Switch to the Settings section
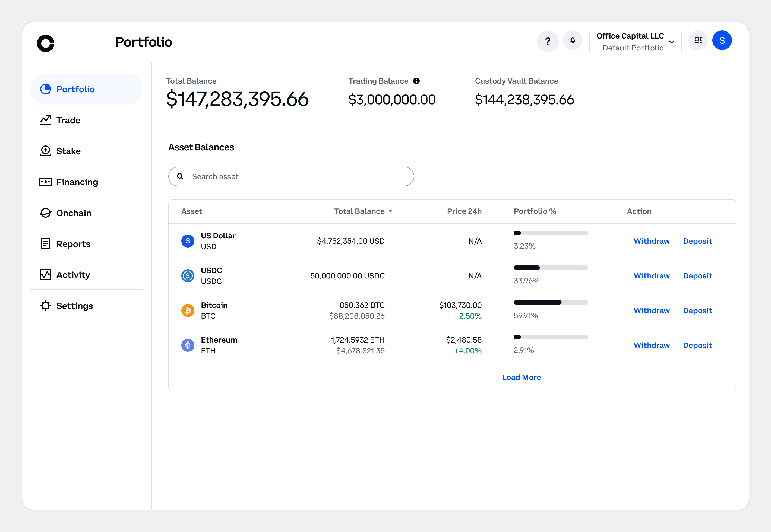 (x=75, y=306)
